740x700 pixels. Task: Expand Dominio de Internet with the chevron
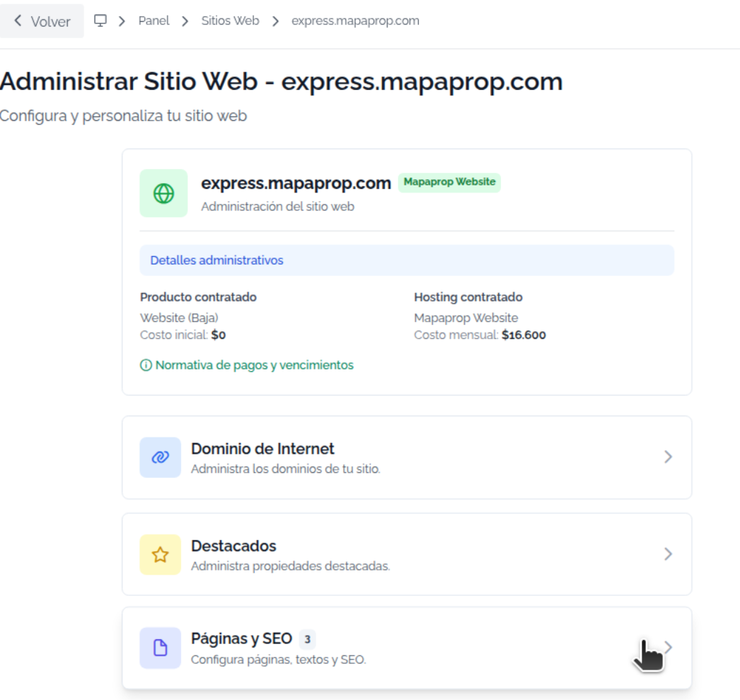coord(668,457)
